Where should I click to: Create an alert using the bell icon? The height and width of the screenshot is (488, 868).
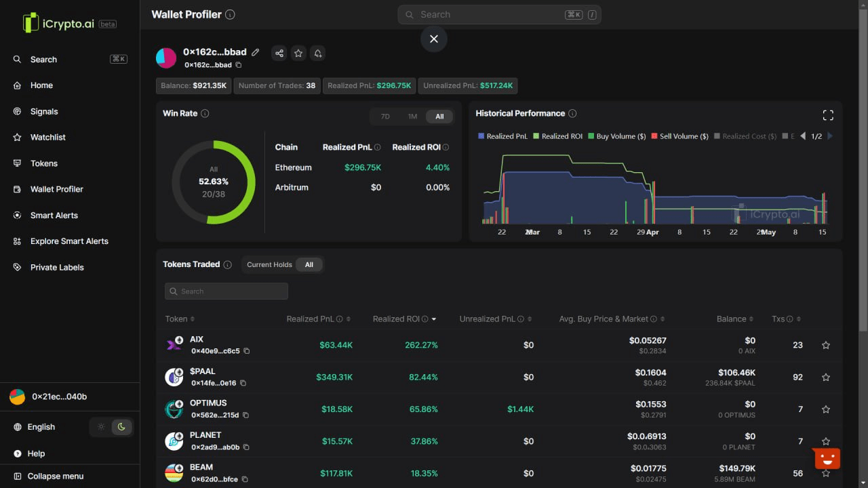coord(317,53)
